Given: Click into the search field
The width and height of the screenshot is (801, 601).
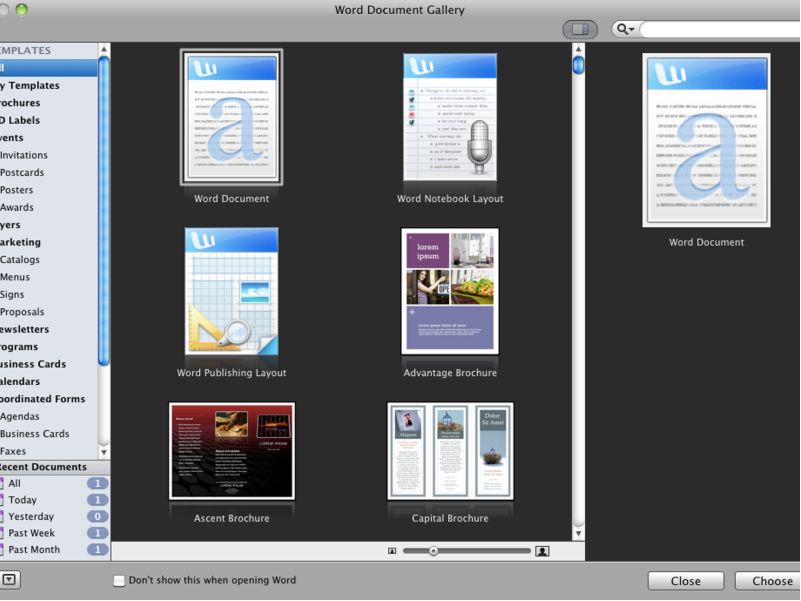Looking at the screenshot, I should click(x=720, y=29).
